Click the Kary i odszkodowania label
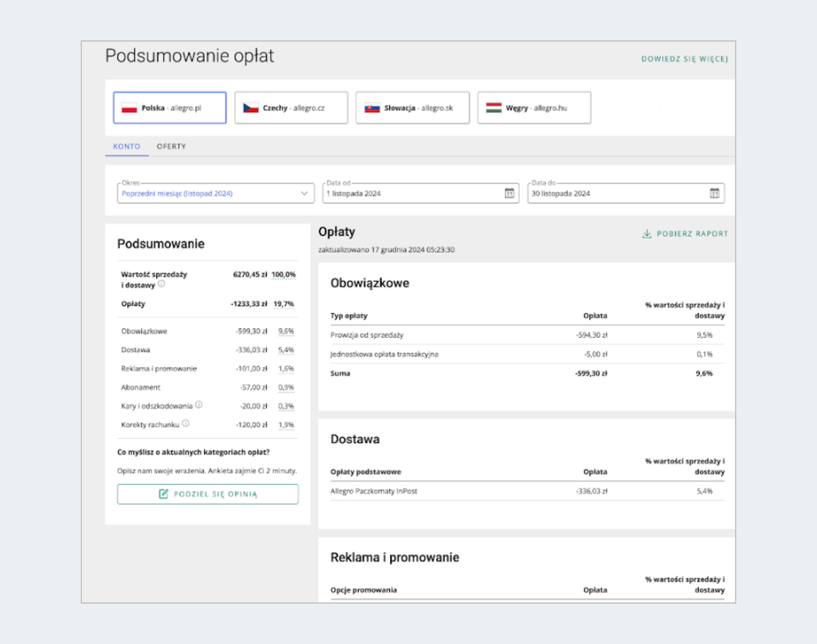 pyautogui.click(x=157, y=406)
